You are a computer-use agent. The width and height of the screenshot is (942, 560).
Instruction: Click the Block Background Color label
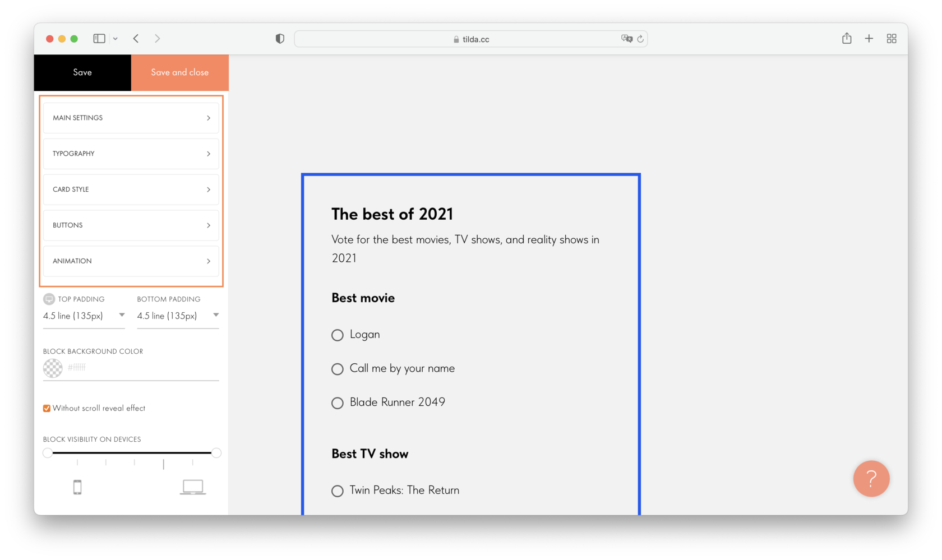pyautogui.click(x=93, y=351)
